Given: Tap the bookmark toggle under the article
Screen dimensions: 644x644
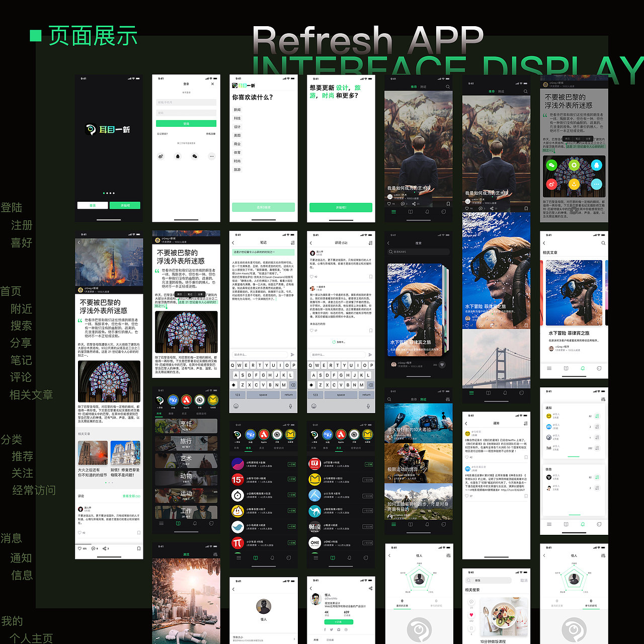Looking at the screenshot, I should tap(139, 549).
